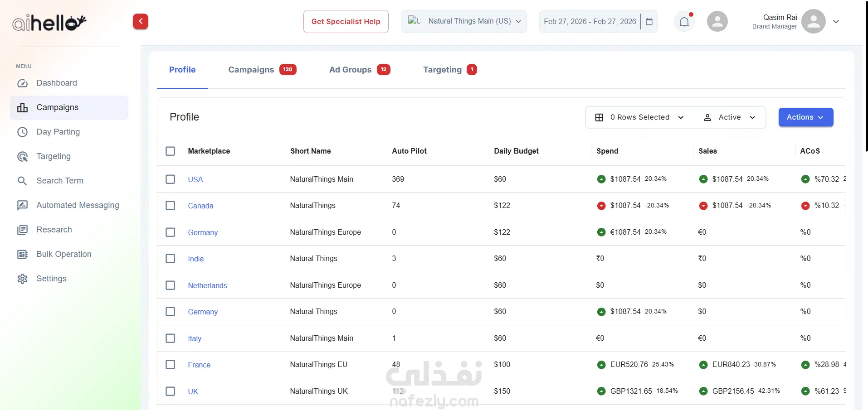Click the Daily Budget column header
Image resolution: width=868 pixels, height=410 pixels.
pyautogui.click(x=517, y=151)
